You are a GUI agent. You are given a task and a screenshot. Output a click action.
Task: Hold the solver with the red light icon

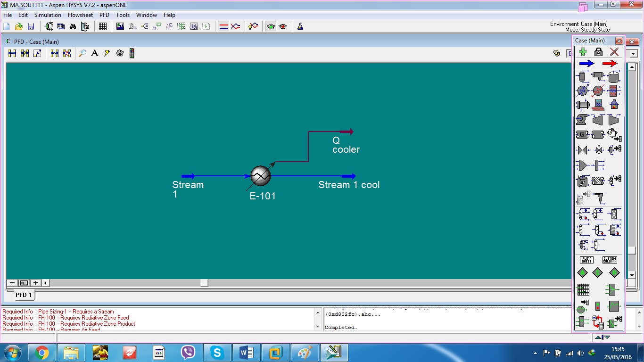[283, 26]
